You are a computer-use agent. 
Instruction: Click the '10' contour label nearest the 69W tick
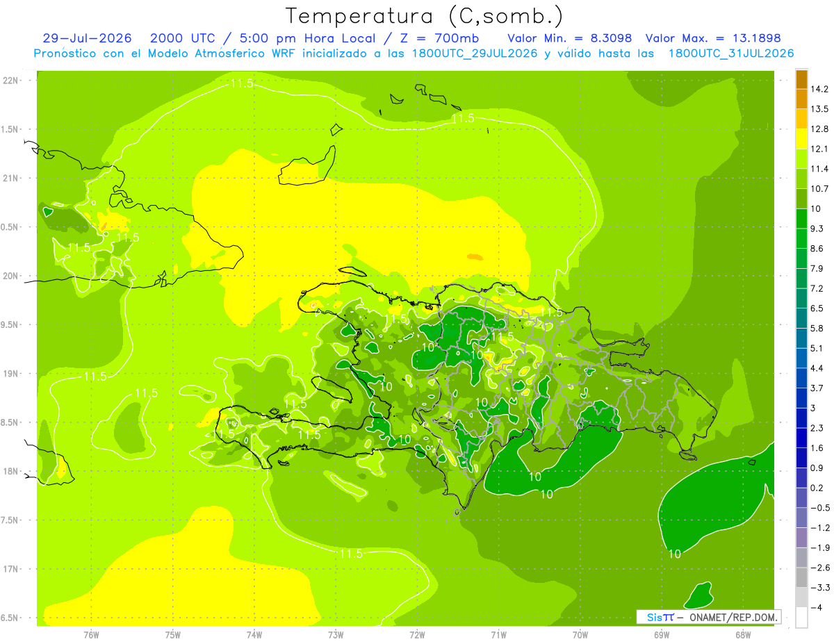[x=674, y=554]
